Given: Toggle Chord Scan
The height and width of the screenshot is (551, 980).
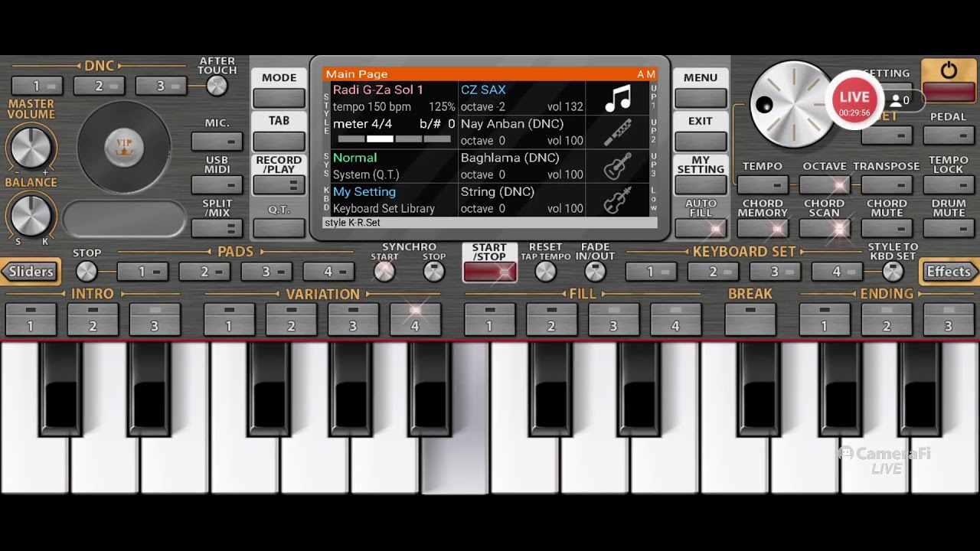Looking at the screenshot, I should (825, 228).
